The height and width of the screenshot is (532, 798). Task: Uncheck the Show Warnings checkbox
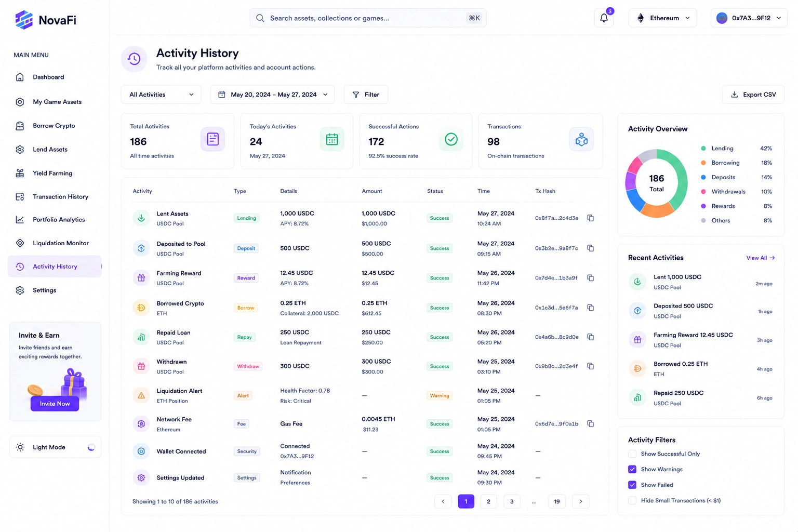pos(632,470)
